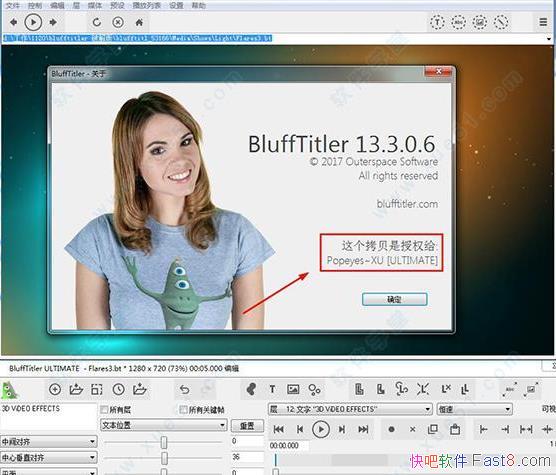Click slider next to value 0
The width and height of the screenshot is (556, 475).
point(164,442)
